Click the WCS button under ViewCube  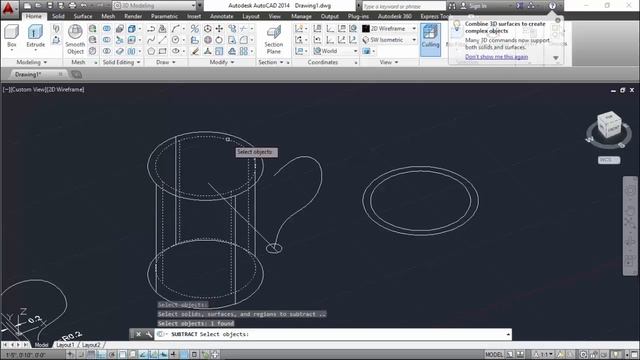tap(609, 160)
